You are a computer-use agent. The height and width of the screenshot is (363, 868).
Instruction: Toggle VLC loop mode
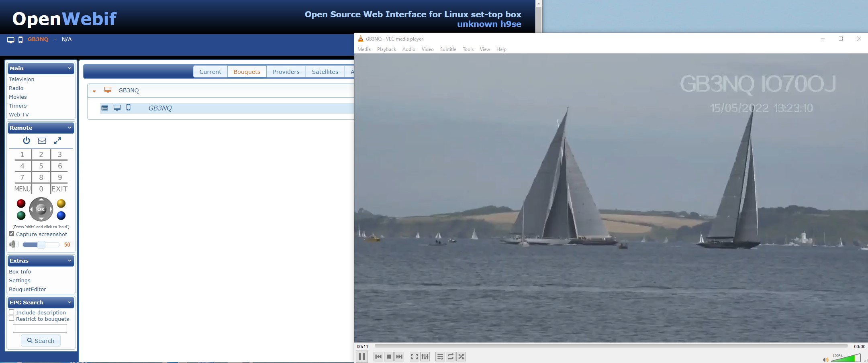451,357
